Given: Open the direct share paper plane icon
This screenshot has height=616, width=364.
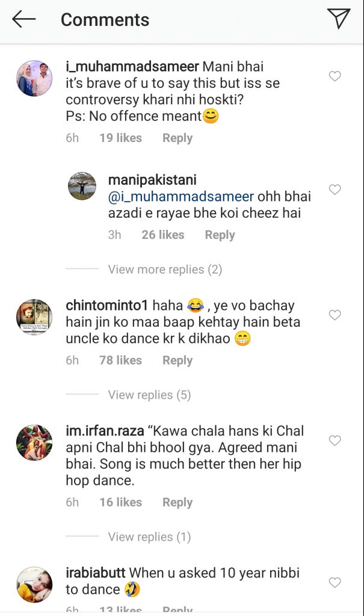Looking at the screenshot, I should tap(339, 19).
